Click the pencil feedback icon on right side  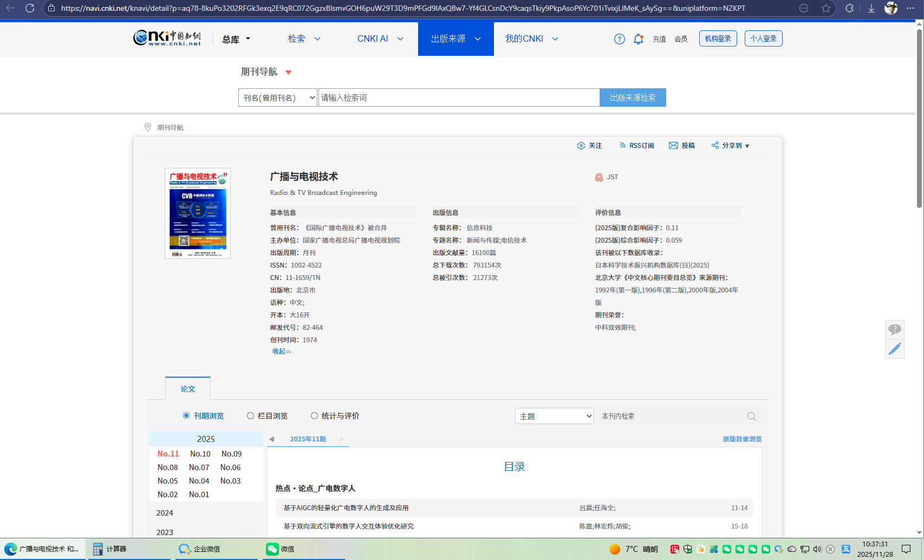click(x=894, y=349)
